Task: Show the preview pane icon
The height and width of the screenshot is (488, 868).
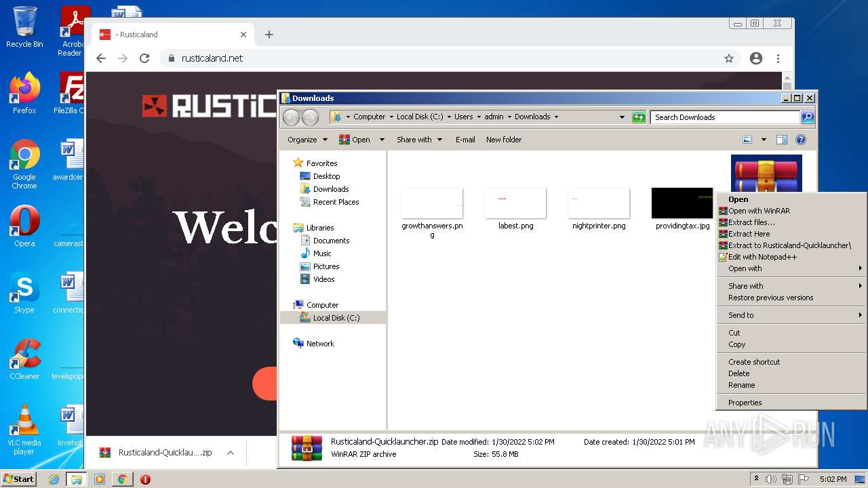Action: click(x=782, y=140)
